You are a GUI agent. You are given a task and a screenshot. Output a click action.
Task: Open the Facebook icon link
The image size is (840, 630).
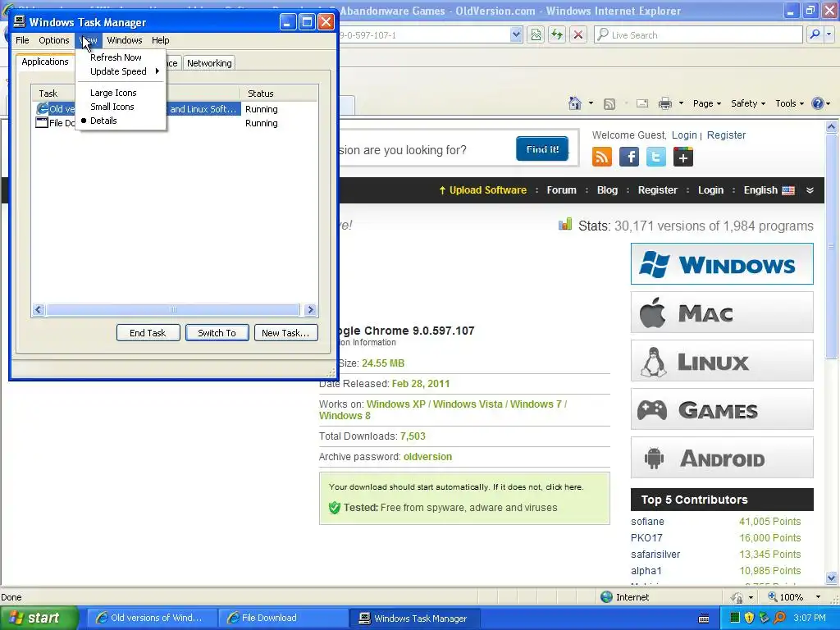click(x=629, y=157)
